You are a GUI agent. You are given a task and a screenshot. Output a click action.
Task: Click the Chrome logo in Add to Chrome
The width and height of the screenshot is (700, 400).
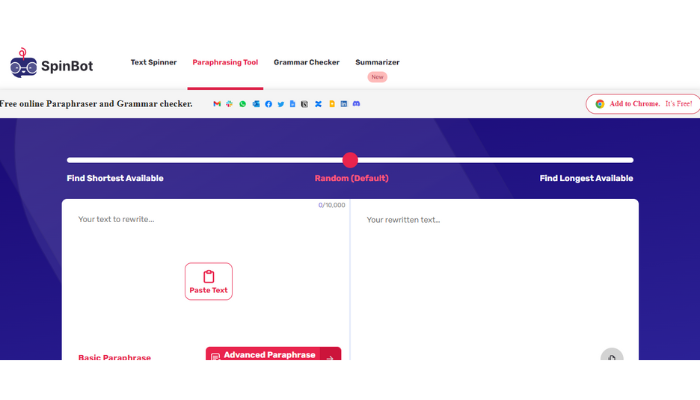pos(600,104)
